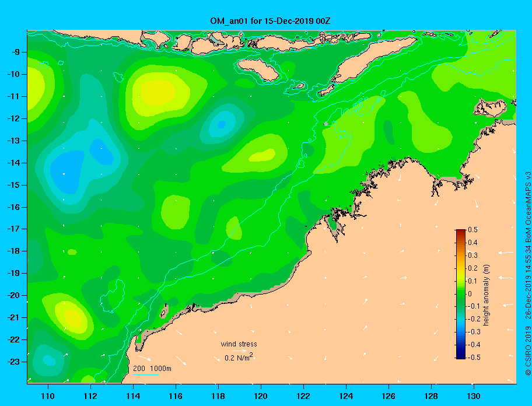Click the "height anomaly (m)" color bar label

point(486,295)
